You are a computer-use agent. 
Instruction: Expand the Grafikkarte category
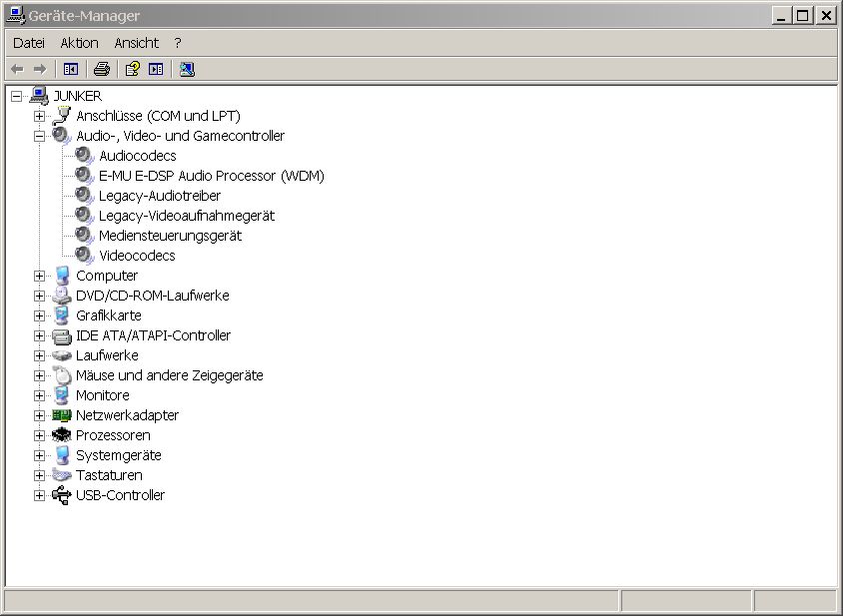click(x=39, y=315)
